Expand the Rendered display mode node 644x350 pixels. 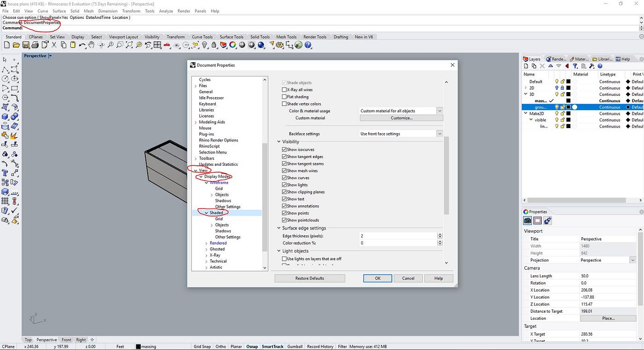click(x=206, y=243)
